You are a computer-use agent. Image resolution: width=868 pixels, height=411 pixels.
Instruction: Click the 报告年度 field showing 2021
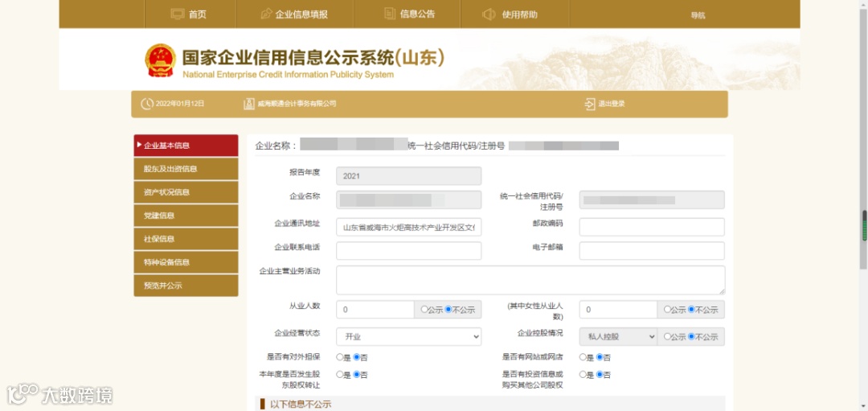tap(408, 176)
